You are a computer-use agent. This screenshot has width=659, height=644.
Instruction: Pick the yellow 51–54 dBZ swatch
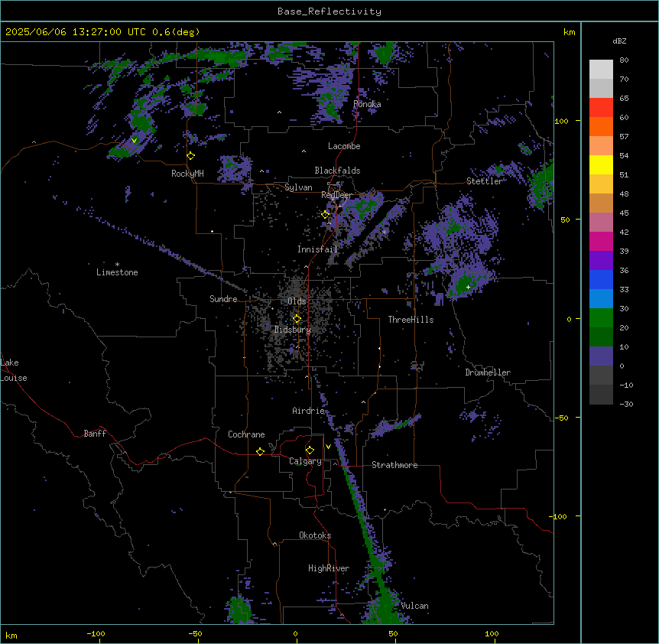point(601,164)
